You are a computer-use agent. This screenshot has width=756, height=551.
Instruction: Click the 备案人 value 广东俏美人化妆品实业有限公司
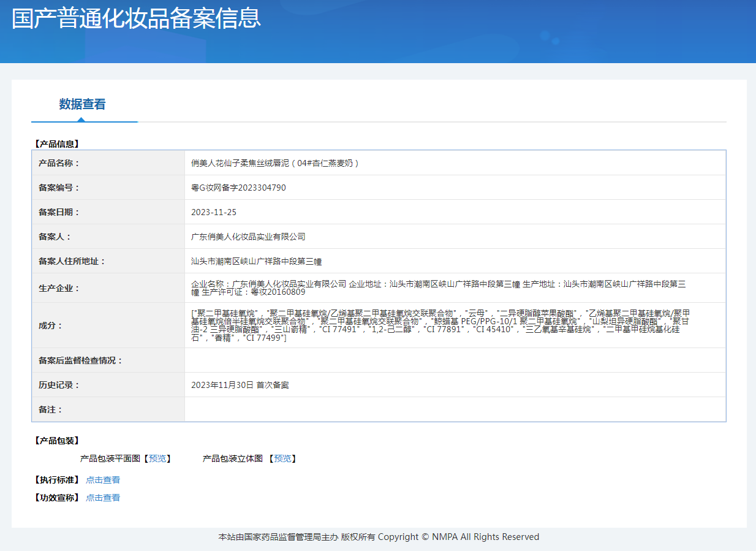pos(248,237)
